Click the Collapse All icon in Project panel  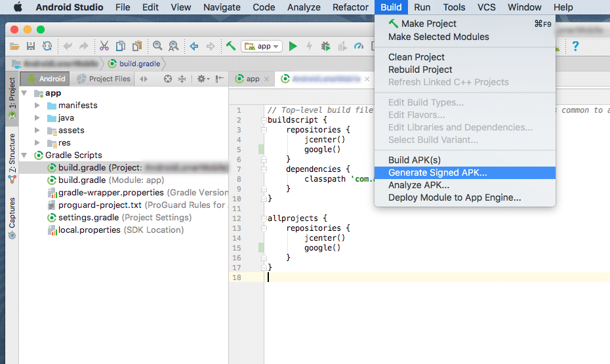[182, 79]
